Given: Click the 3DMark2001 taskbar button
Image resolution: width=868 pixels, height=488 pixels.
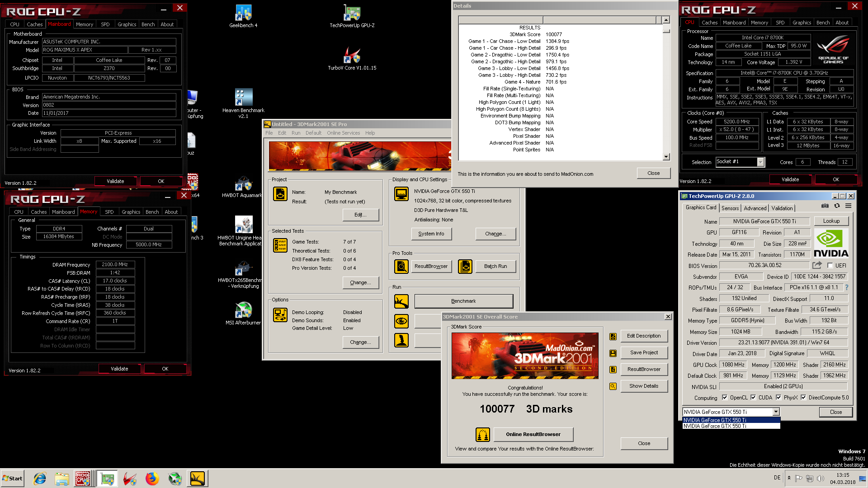Looking at the screenshot, I should click(198, 479).
